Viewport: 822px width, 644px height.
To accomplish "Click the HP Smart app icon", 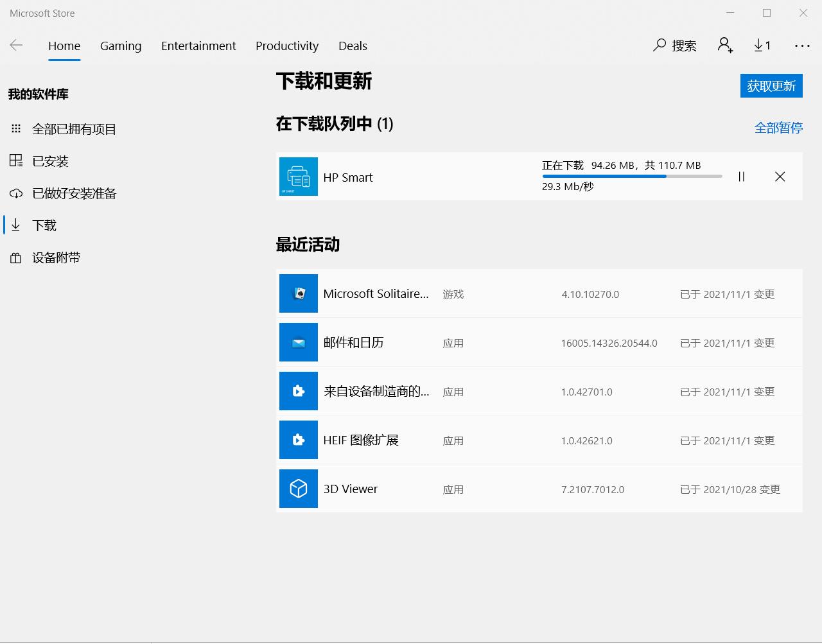I will tap(299, 177).
